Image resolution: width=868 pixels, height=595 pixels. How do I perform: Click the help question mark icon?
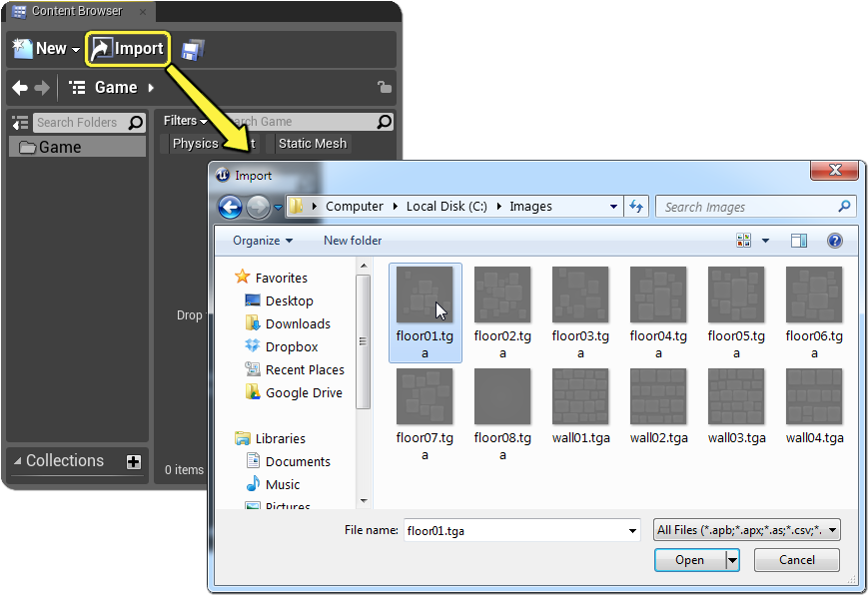834,241
